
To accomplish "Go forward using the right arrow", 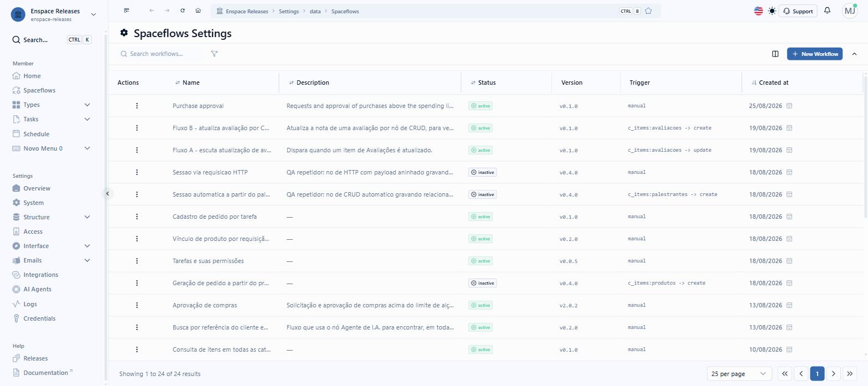I will coord(167,11).
